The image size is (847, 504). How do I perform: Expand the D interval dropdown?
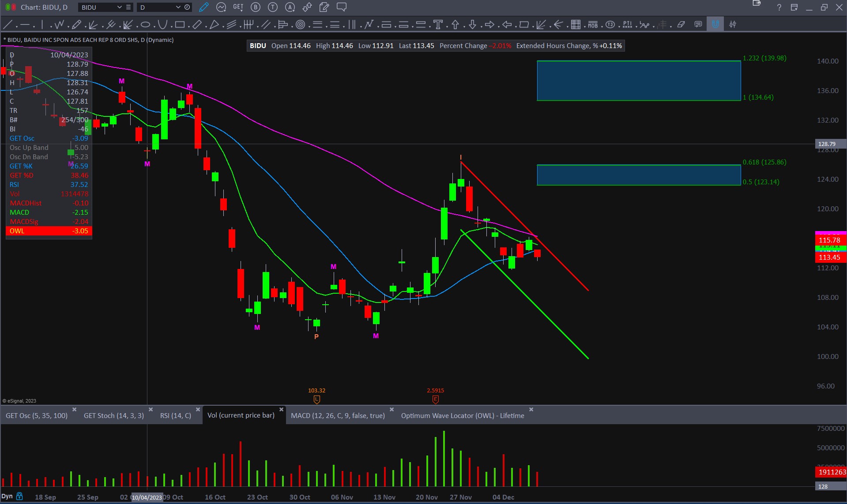pos(178,7)
